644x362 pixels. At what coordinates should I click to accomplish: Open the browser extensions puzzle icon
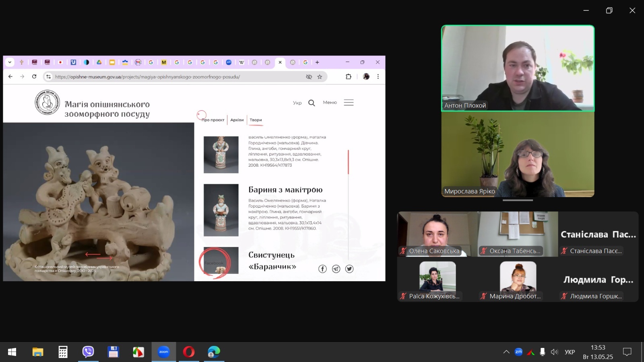point(349,76)
